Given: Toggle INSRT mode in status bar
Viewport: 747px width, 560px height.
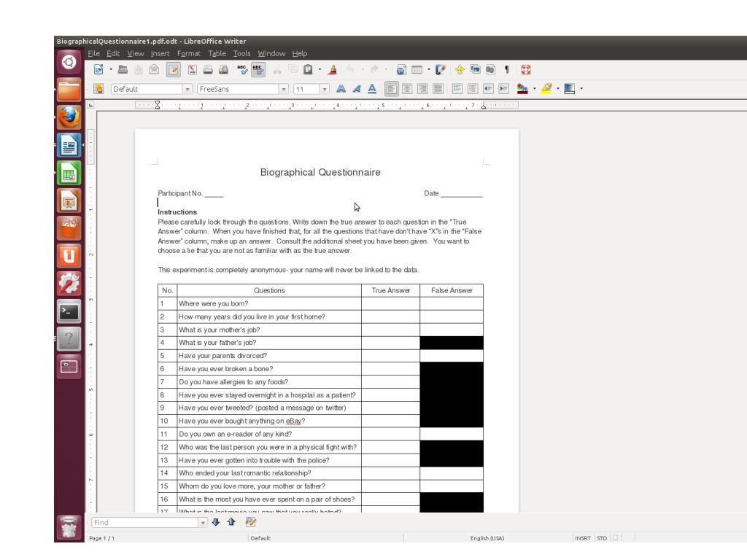Looking at the screenshot, I should click(x=582, y=538).
